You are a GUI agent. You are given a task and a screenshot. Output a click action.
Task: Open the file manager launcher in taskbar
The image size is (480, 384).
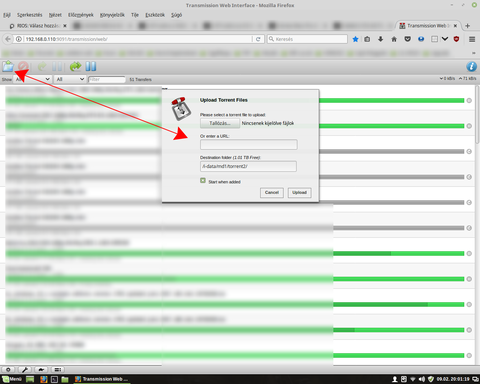[65, 379]
